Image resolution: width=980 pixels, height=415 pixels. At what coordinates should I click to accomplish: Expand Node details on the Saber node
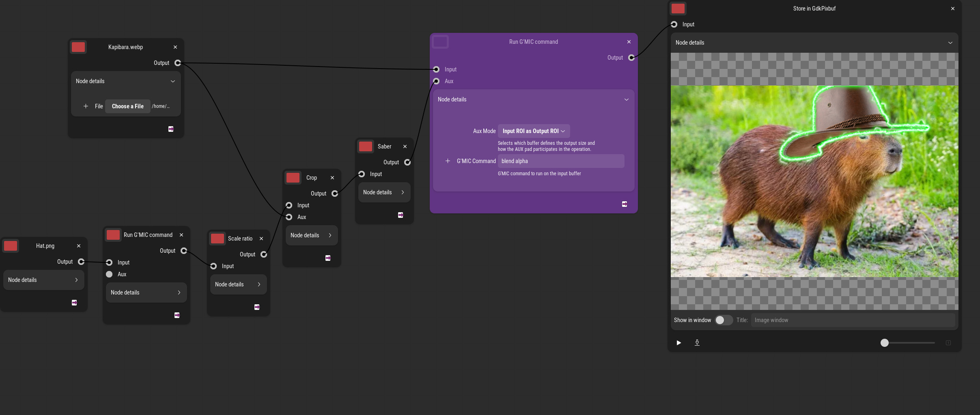click(384, 192)
